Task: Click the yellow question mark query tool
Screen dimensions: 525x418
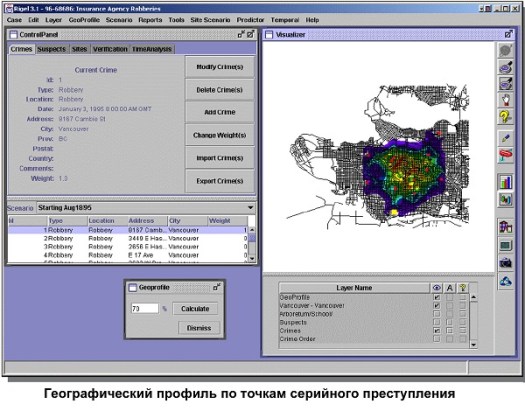Action: [x=506, y=116]
